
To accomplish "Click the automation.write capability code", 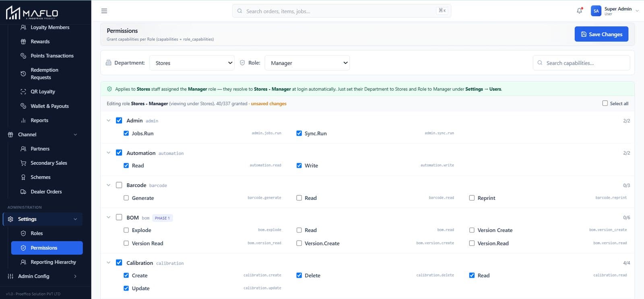I will [x=437, y=165].
